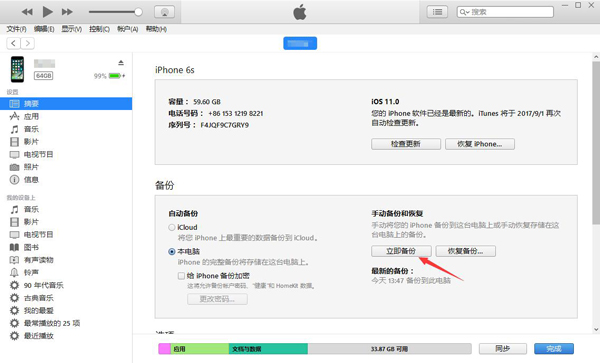Click the 恢复 iPhone... button
Screen dimensions: 600x363
(x=480, y=144)
